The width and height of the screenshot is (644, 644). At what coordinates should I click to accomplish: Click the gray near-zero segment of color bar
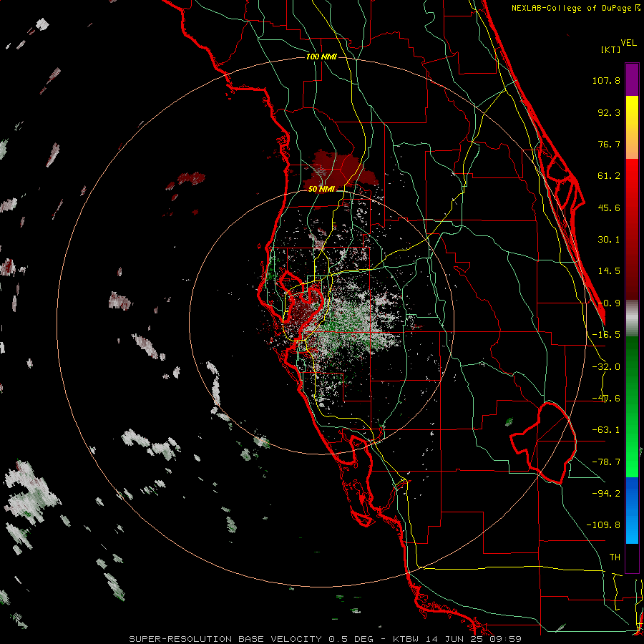click(x=632, y=318)
